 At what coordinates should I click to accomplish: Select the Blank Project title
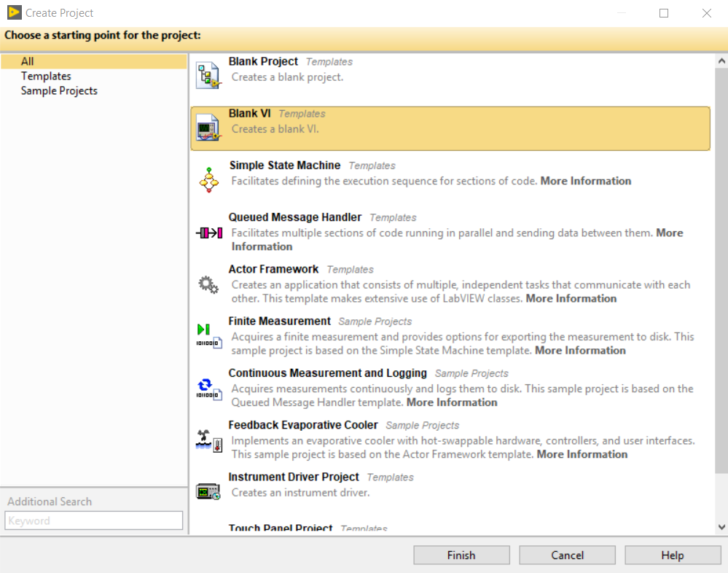click(263, 62)
